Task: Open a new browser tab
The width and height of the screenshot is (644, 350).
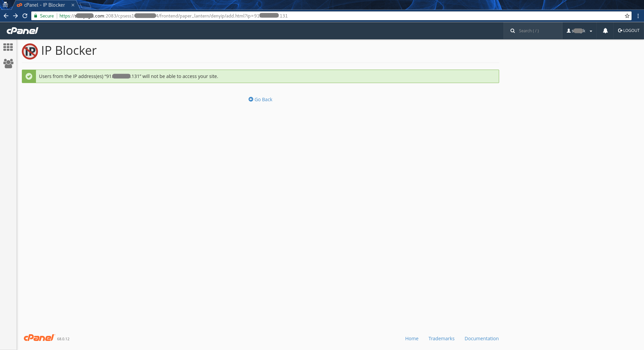Action: tap(85, 5)
